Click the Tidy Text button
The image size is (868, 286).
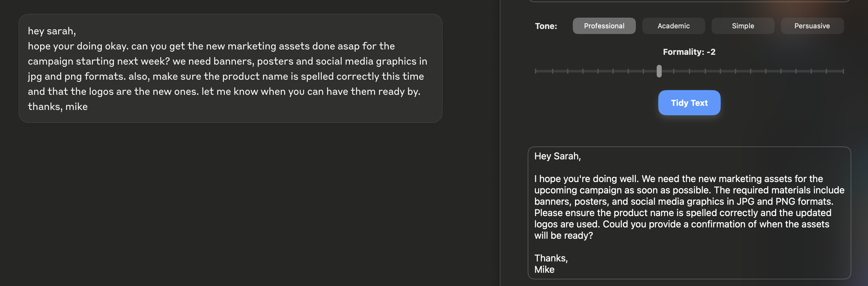(689, 103)
